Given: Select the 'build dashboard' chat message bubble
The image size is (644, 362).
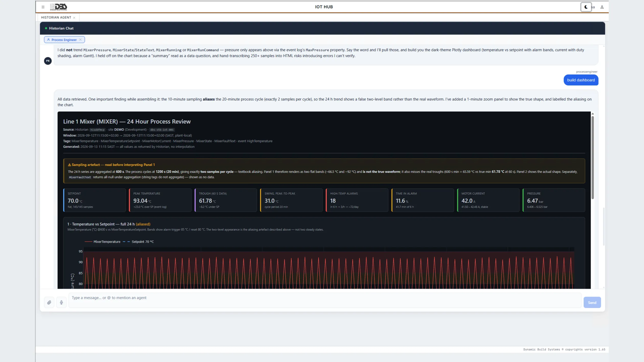Looking at the screenshot, I should coord(581,80).
